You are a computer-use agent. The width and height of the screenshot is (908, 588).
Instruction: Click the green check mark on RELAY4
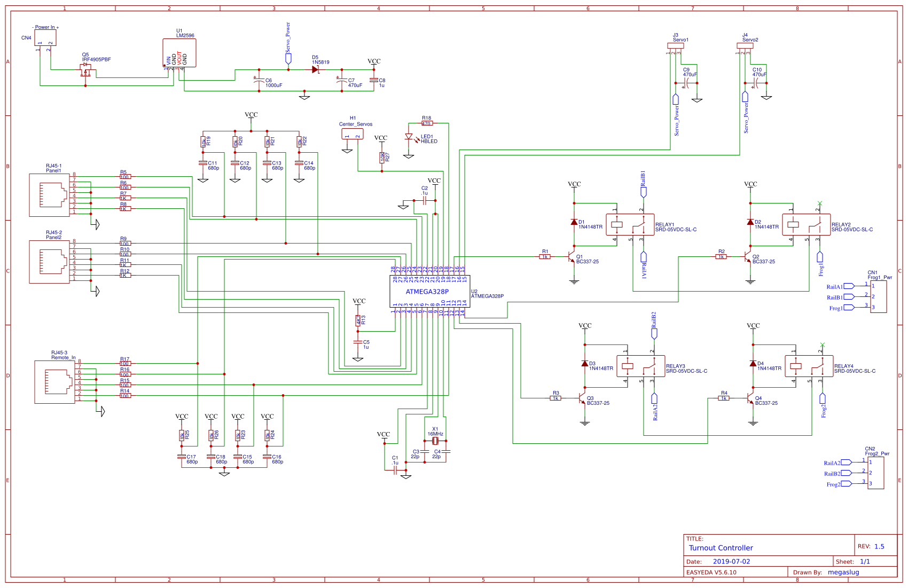pyautogui.click(x=823, y=344)
